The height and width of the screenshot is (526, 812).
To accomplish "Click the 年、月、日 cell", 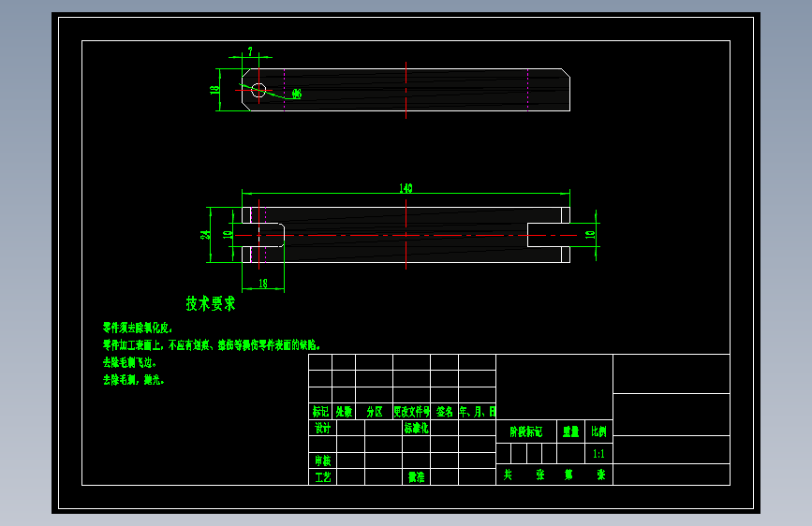I will pos(478,412).
